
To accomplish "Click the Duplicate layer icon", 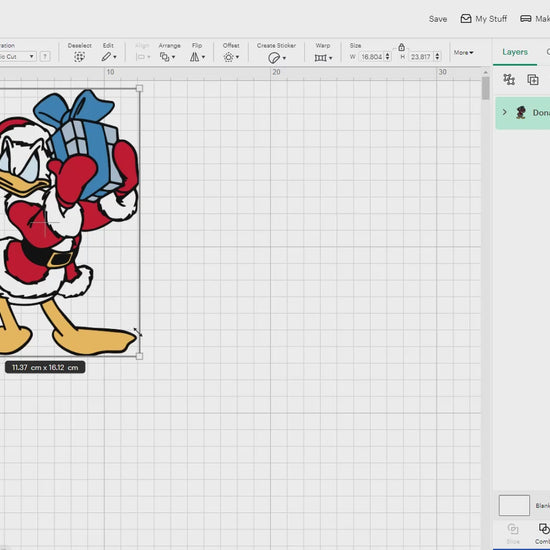I will (533, 80).
